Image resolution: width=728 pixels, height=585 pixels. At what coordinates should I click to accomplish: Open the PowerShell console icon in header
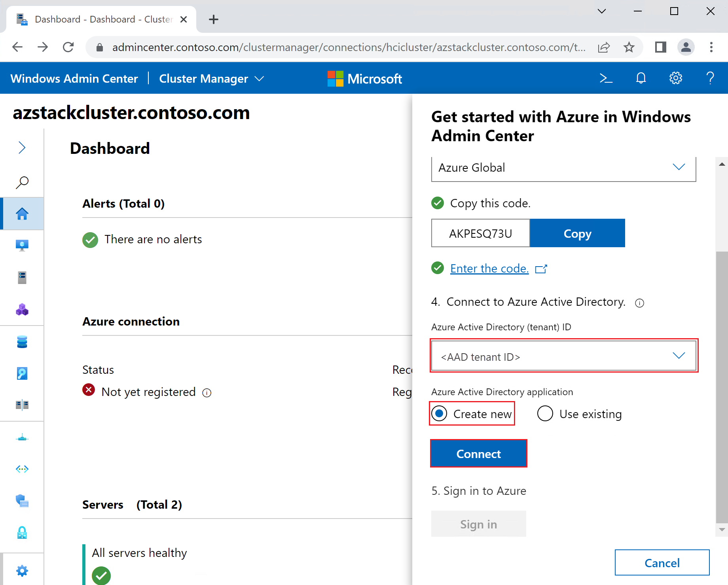coord(606,78)
